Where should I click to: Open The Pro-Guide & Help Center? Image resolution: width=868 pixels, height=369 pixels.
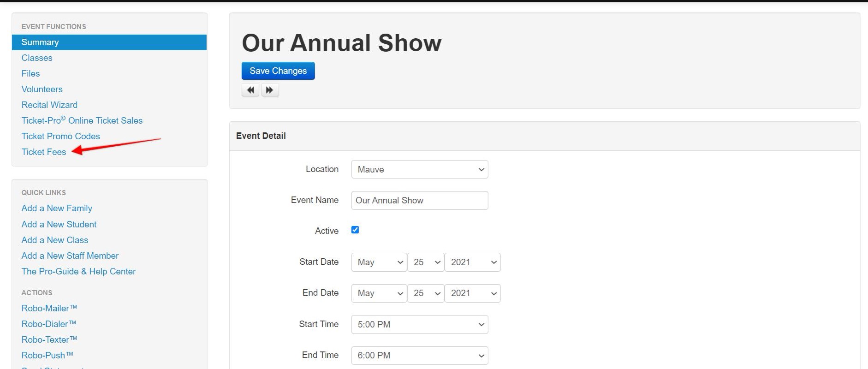tap(78, 272)
